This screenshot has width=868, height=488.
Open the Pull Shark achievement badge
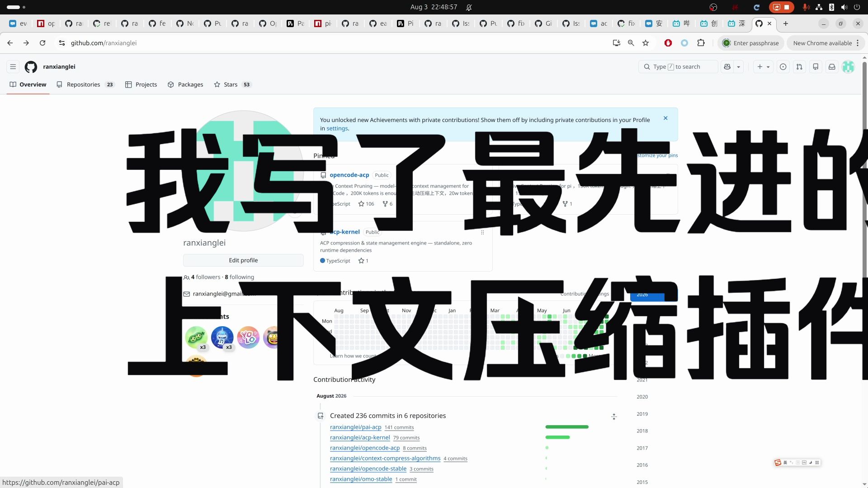point(222,337)
